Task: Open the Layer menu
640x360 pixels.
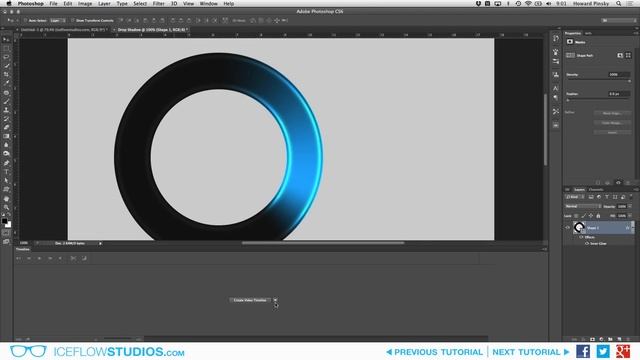Action: click(x=104, y=3)
